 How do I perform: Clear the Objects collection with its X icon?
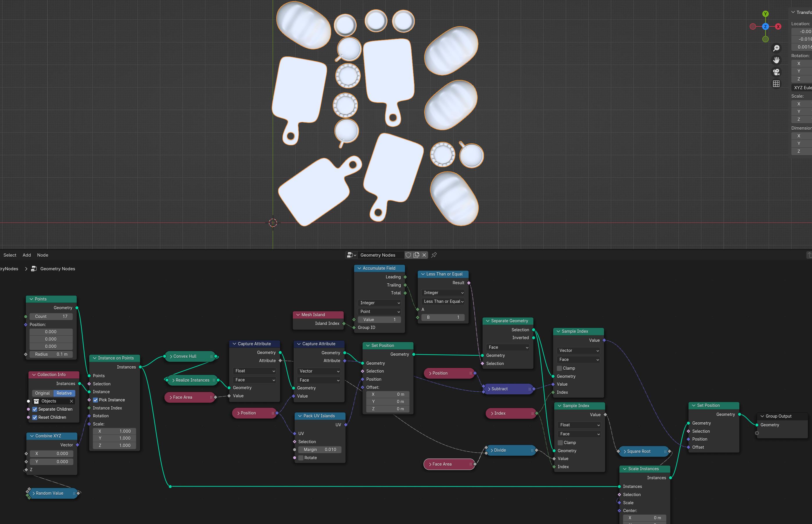[71, 401]
